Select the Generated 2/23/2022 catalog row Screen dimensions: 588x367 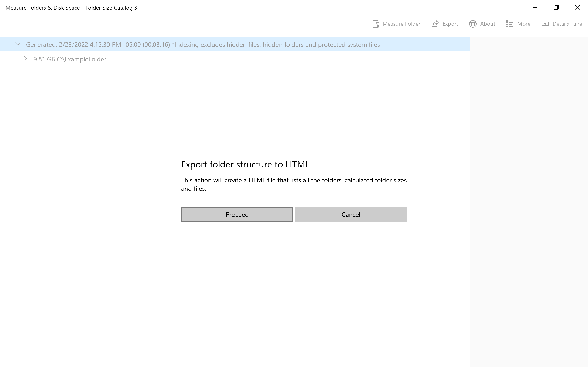(203, 45)
